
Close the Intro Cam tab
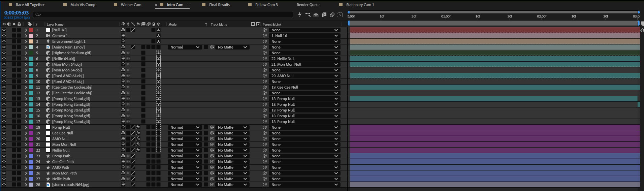[156, 5]
